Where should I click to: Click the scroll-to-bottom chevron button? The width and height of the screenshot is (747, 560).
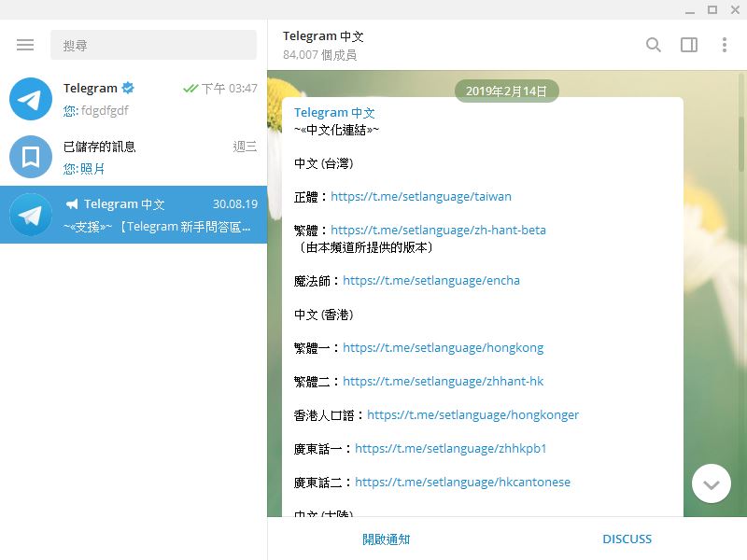(711, 483)
